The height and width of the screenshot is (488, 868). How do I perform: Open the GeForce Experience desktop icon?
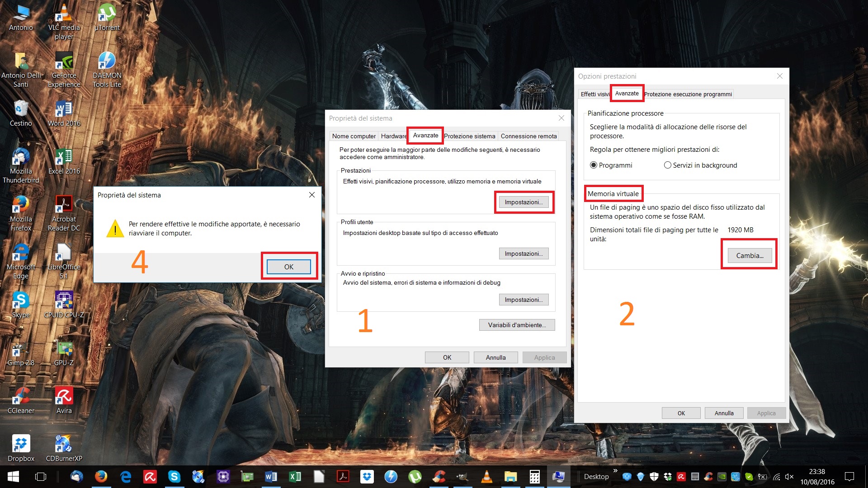click(x=64, y=70)
